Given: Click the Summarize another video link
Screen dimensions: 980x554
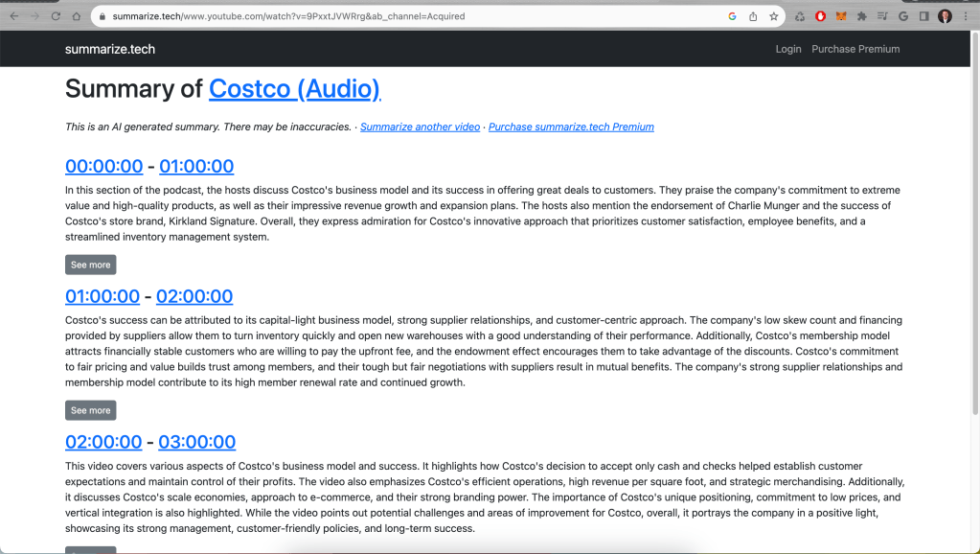Looking at the screenshot, I should (x=420, y=127).
